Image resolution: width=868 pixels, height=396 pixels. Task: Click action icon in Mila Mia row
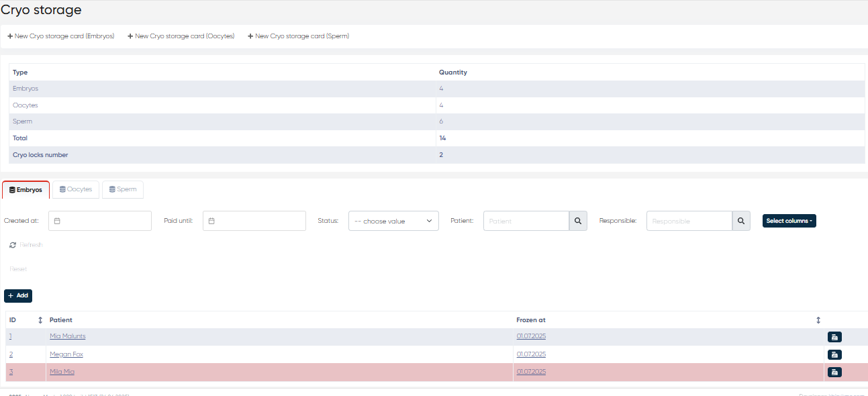point(834,372)
